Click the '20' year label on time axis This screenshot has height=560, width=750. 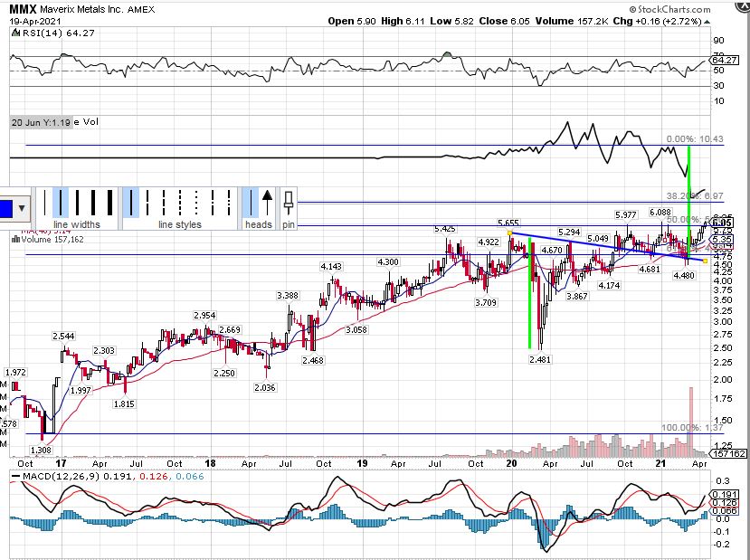[x=511, y=463]
